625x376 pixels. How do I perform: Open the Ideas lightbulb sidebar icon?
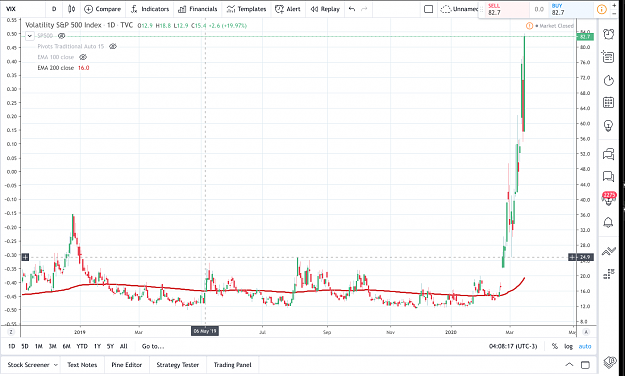608,126
